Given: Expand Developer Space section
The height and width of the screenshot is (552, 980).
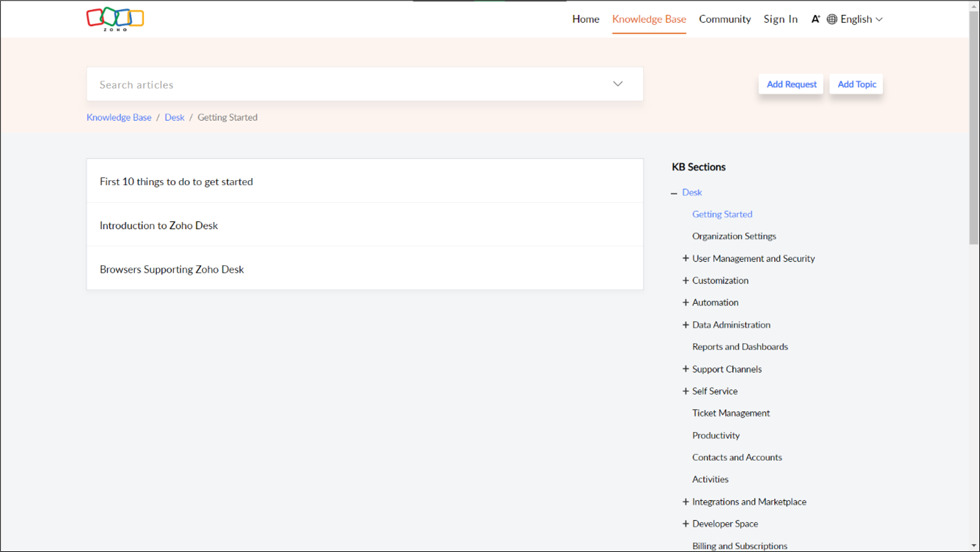Looking at the screenshot, I should tap(686, 524).
